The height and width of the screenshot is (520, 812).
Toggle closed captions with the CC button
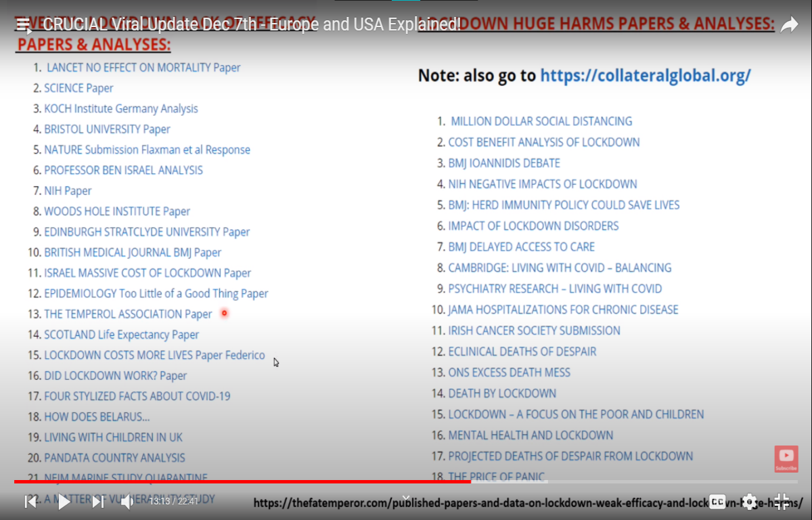pyautogui.click(x=717, y=501)
